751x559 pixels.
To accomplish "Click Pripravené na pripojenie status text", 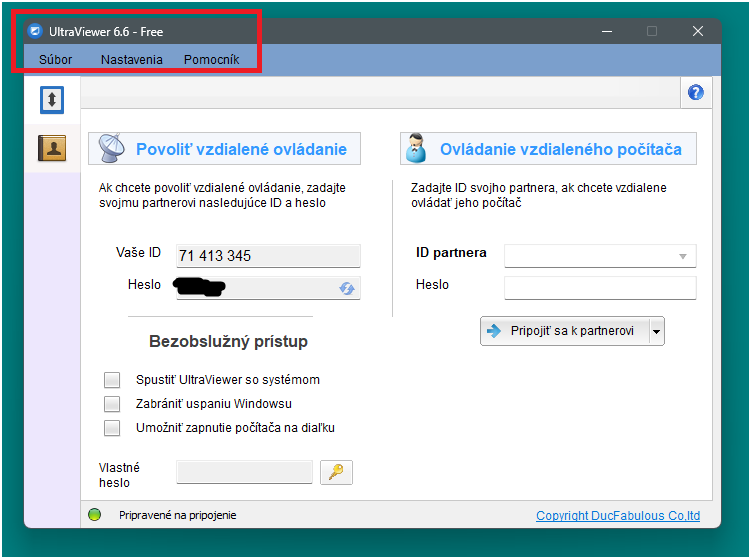I will point(178,515).
